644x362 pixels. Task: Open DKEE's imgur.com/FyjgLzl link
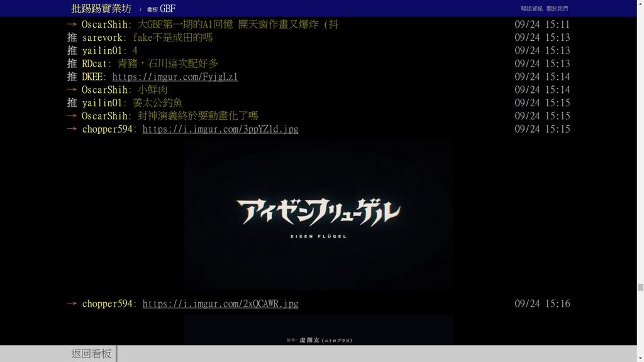point(175,77)
